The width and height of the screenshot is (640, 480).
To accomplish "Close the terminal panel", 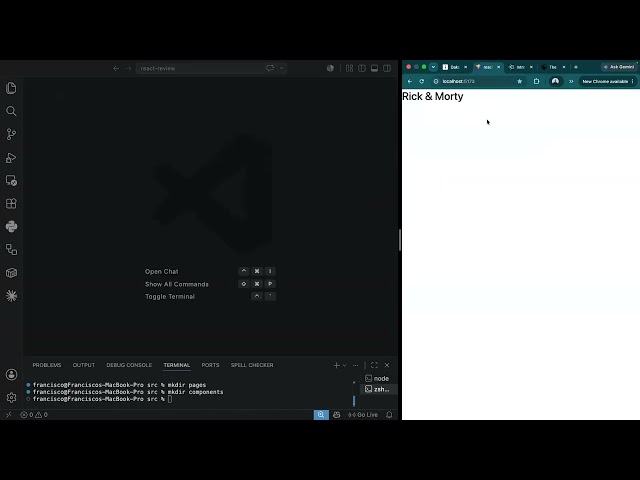I will click(x=387, y=365).
